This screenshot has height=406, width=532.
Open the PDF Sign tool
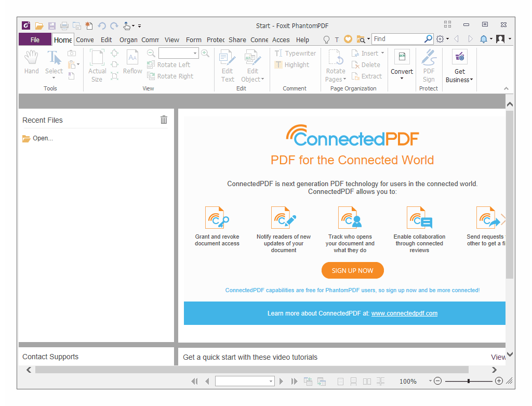click(x=429, y=66)
